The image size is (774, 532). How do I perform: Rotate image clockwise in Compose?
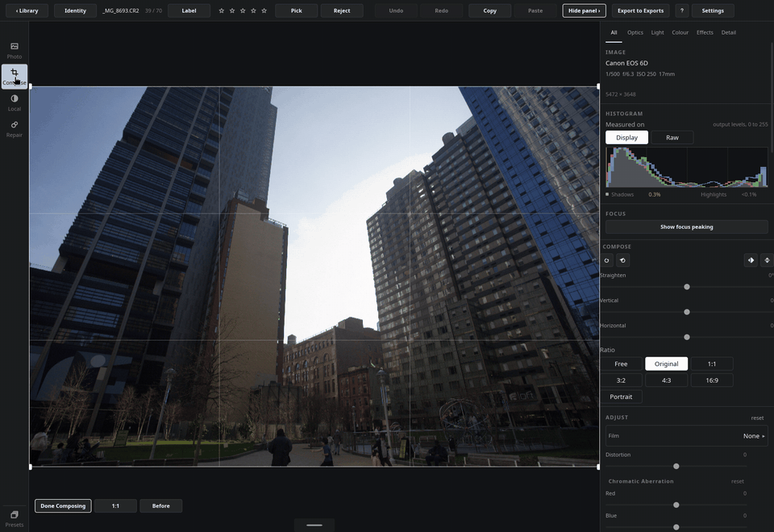(606, 260)
